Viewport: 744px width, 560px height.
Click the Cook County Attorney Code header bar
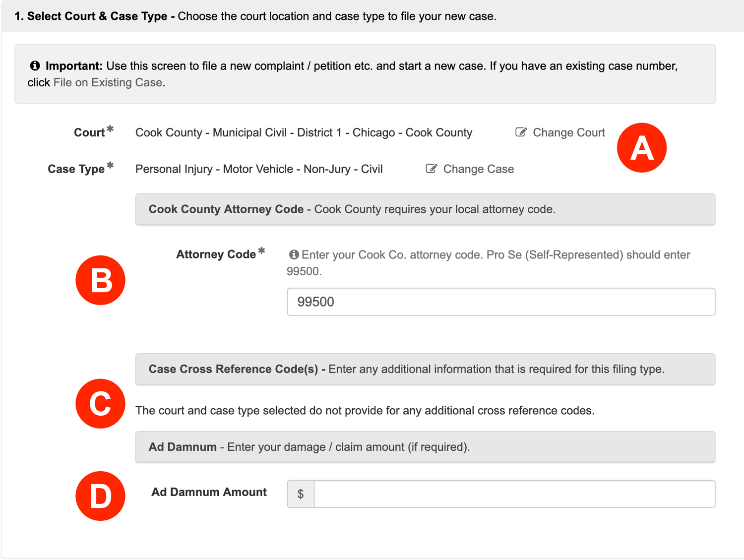click(x=425, y=209)
